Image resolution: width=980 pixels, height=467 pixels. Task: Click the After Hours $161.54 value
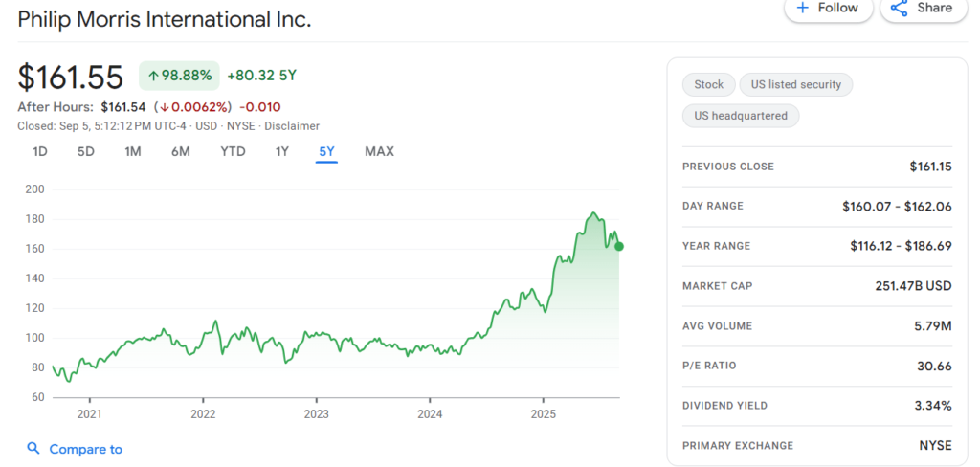click(123, 107)
